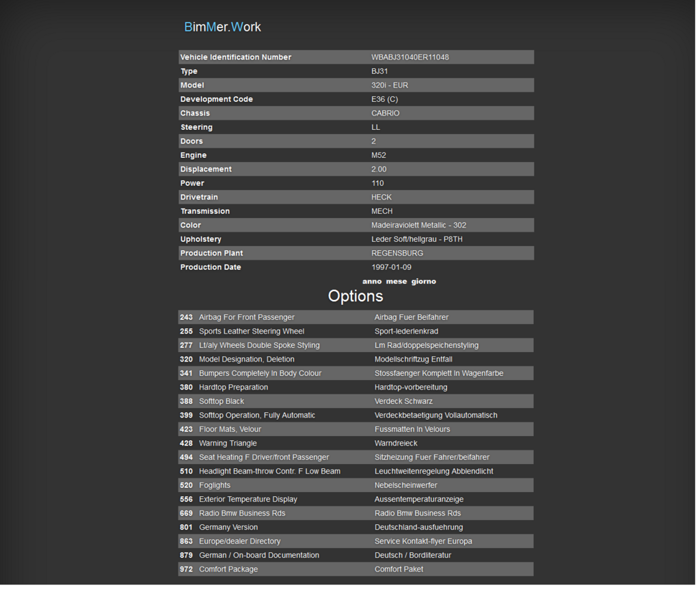Select option code 243
Screen dimensions: 700x596
[x=186, y=317]
